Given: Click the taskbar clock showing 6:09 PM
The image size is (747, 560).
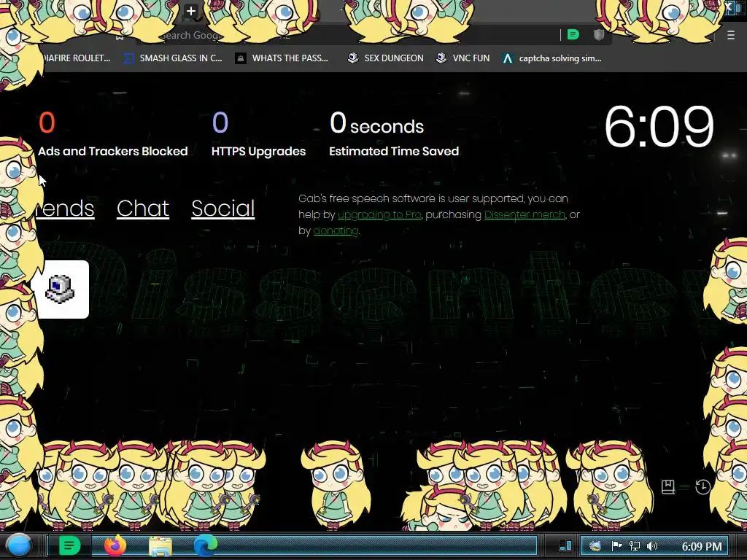Looking at the screenshot, I should coord(702,546).
